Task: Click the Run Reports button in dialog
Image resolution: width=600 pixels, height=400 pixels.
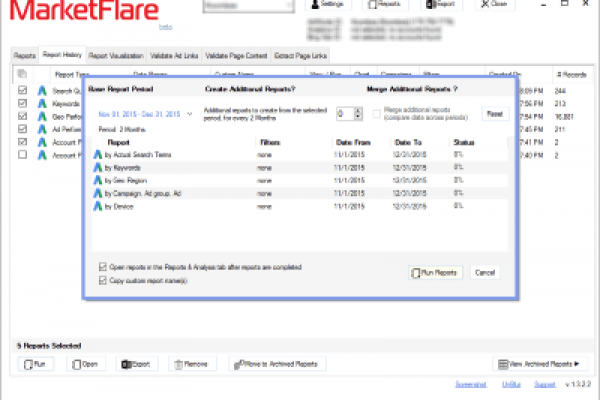Action: (435, 273)
